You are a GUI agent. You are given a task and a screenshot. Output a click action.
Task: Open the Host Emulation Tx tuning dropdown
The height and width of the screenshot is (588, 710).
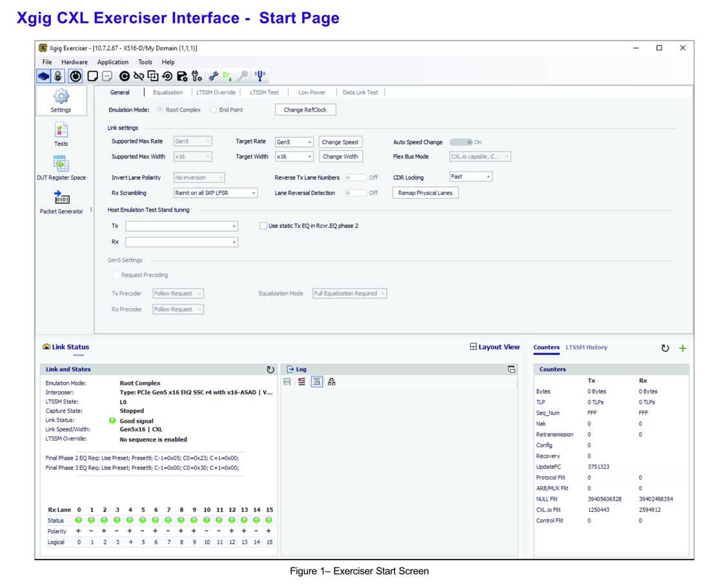pos(181,226)
